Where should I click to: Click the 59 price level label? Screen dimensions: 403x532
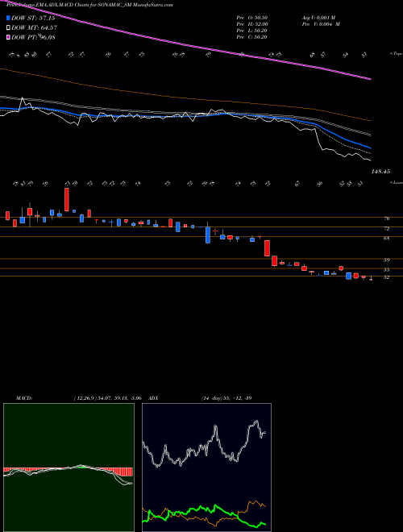point(386,260)
